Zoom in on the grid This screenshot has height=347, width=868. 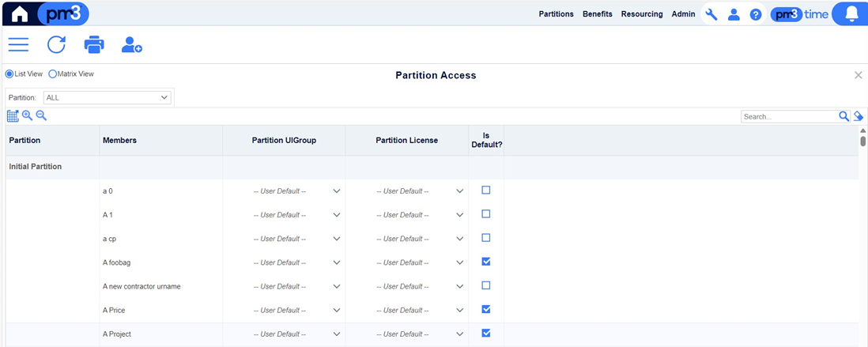point(27,115)
